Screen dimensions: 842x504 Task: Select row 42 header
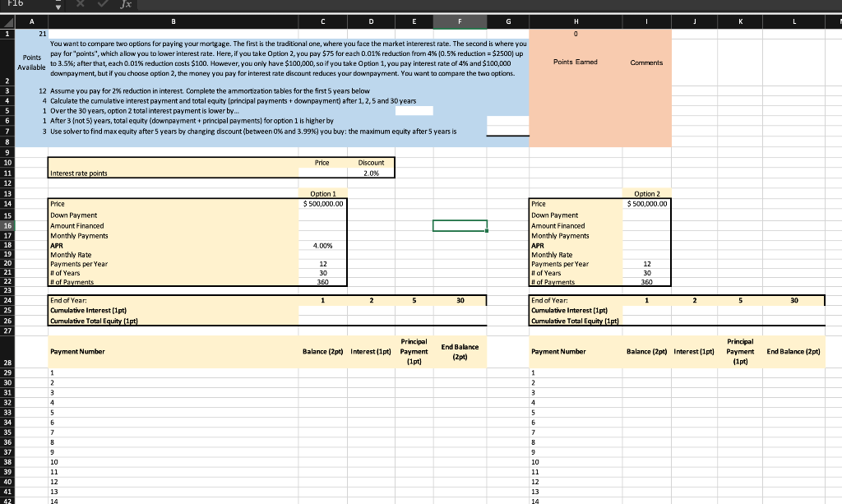[x=7, y=500]
